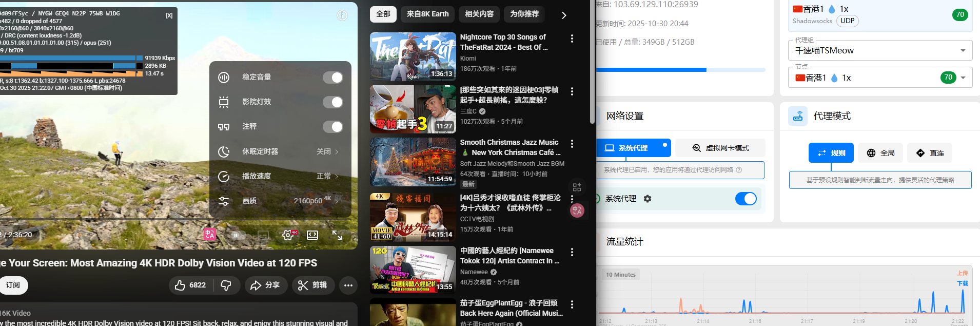The image size is (980, 326).
Task: Switch the player to theater mode
Action: (x=312, y=235)
